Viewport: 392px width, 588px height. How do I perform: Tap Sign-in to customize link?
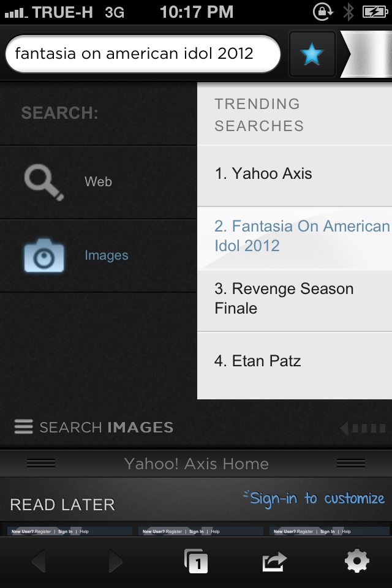[314, 499]
